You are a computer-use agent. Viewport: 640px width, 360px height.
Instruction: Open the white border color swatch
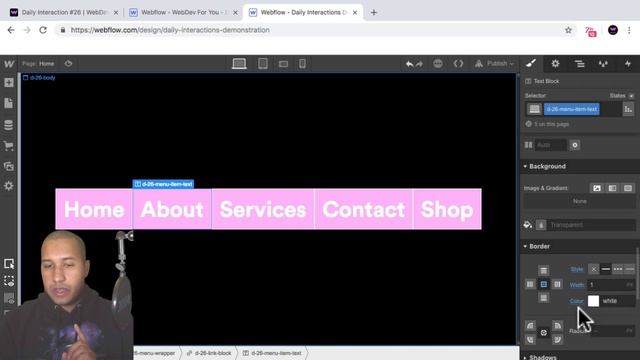point(593,301)
